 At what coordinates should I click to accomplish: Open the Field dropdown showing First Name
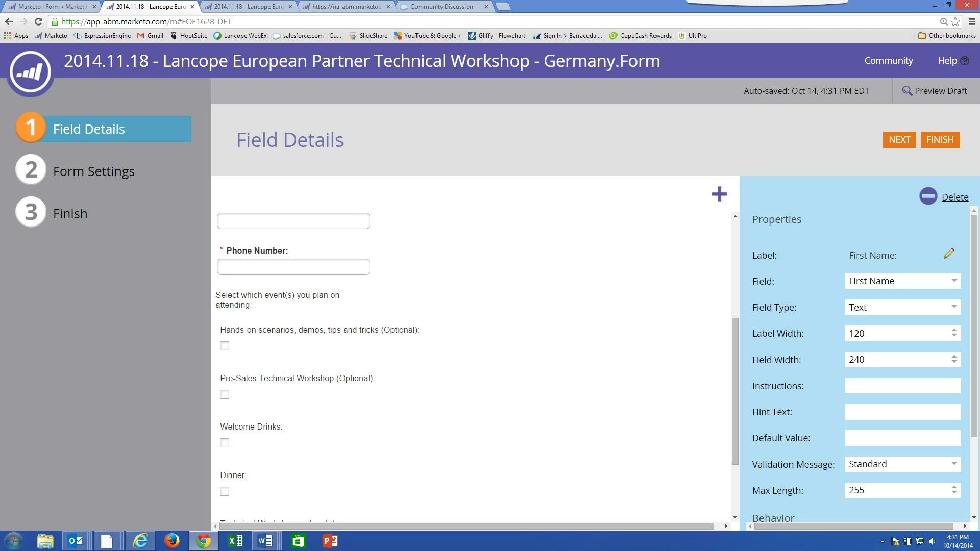pos(902,281)
